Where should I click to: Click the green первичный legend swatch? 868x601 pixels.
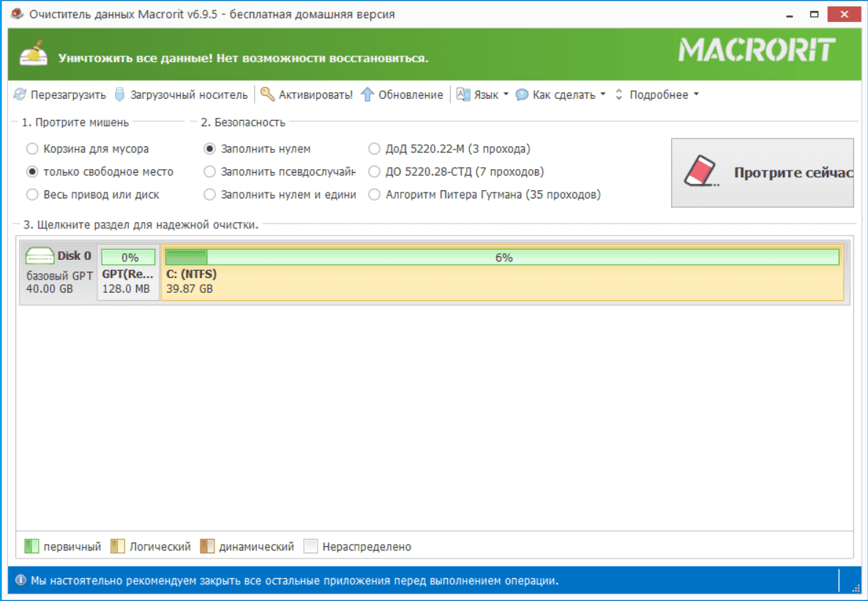coord(31,546)
